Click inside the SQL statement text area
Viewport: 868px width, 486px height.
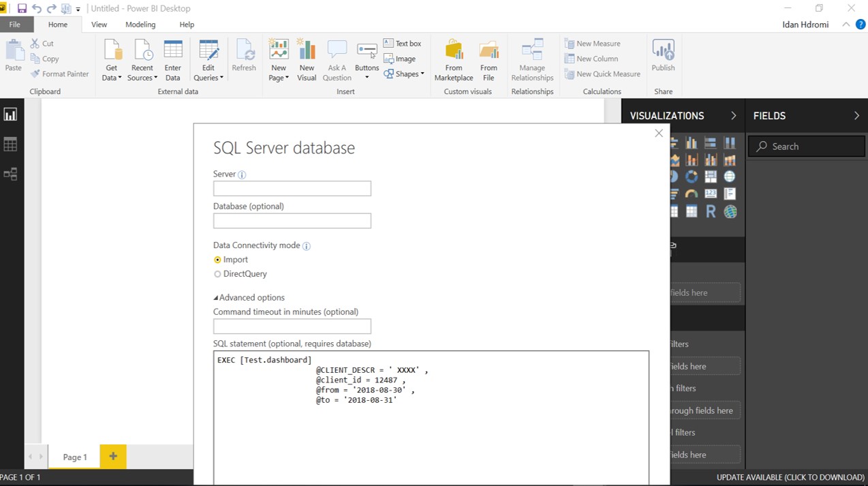431,418
